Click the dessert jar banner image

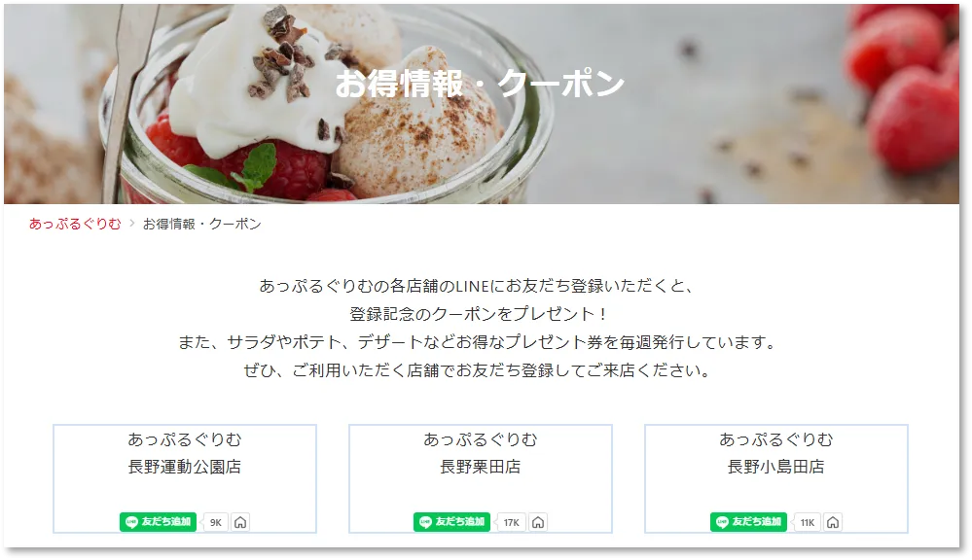point(482,103)
